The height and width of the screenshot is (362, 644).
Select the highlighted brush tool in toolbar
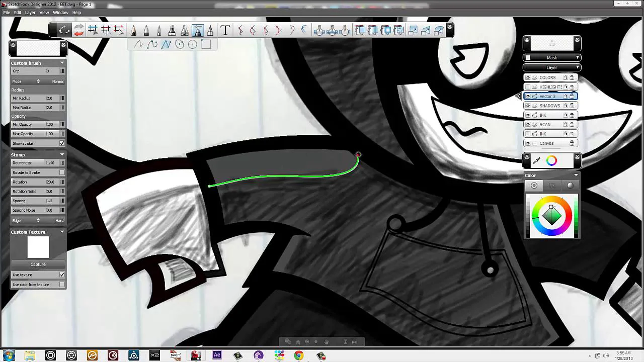pyautogui.click(x=198, y=31)
